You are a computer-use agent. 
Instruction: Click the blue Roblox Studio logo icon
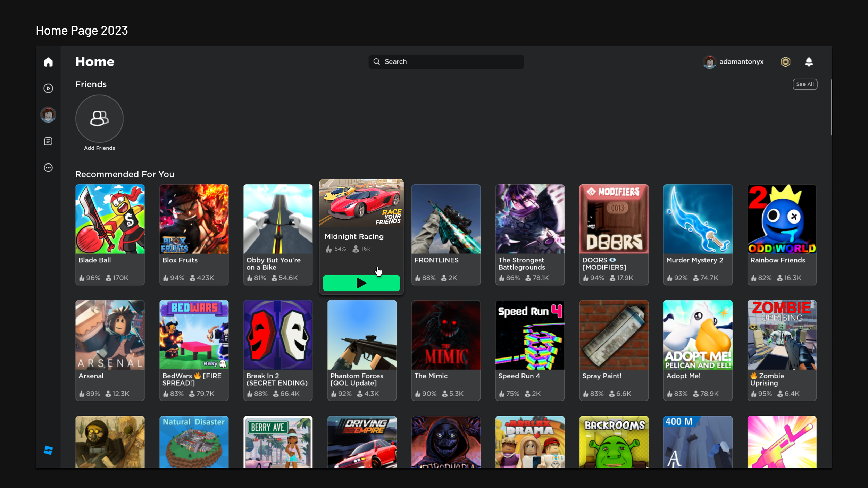click(48, 450)
